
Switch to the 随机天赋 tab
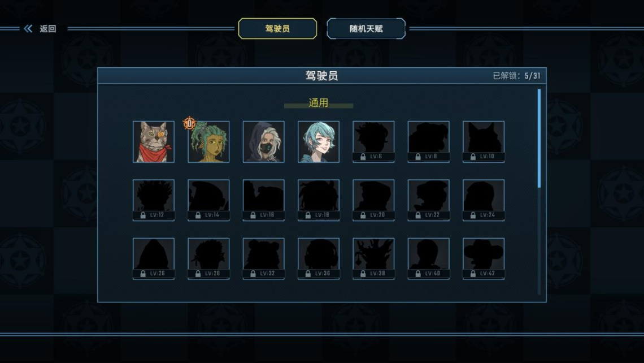[366, 29]
